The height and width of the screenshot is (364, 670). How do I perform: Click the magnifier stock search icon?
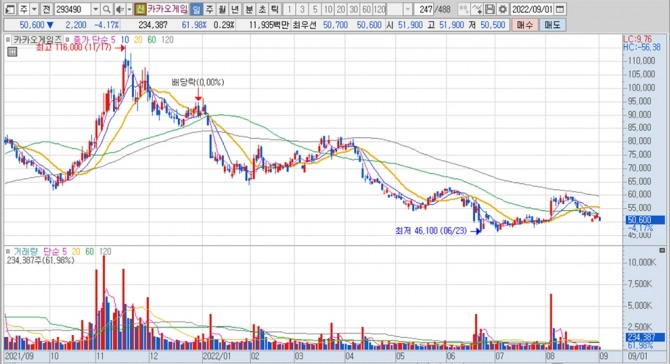106,9
